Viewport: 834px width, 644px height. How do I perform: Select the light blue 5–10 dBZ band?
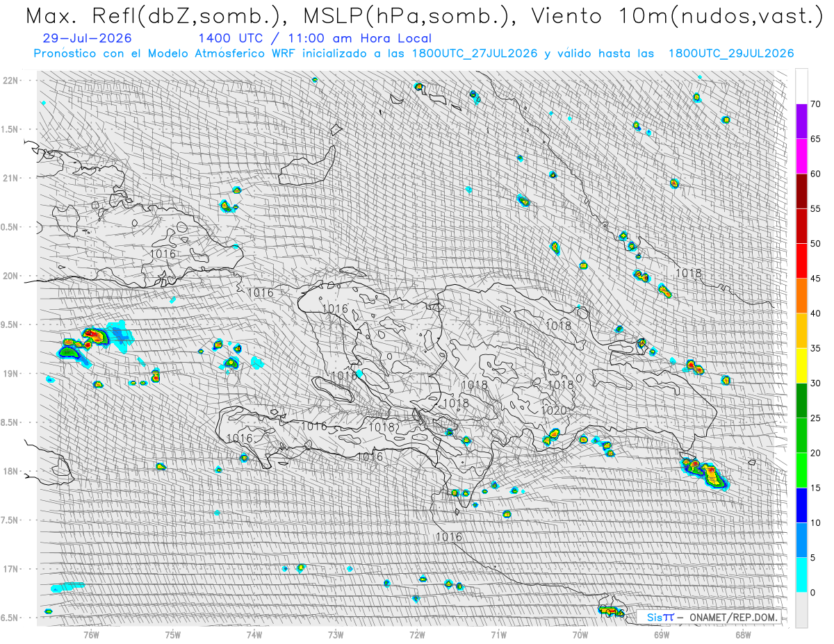tap(801, 540)
